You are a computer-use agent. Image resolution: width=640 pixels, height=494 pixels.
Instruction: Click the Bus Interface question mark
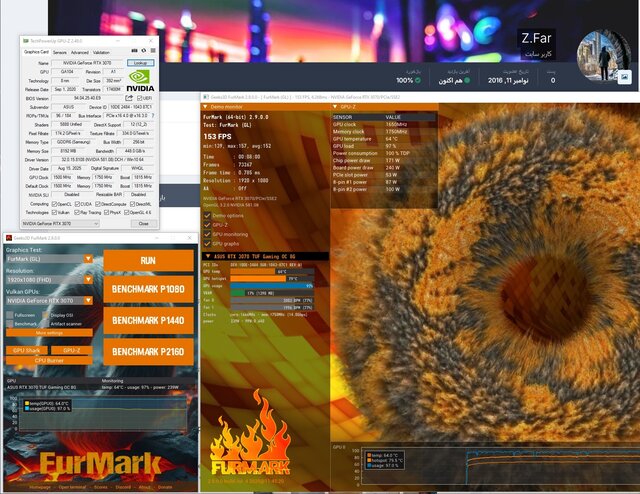155,117
